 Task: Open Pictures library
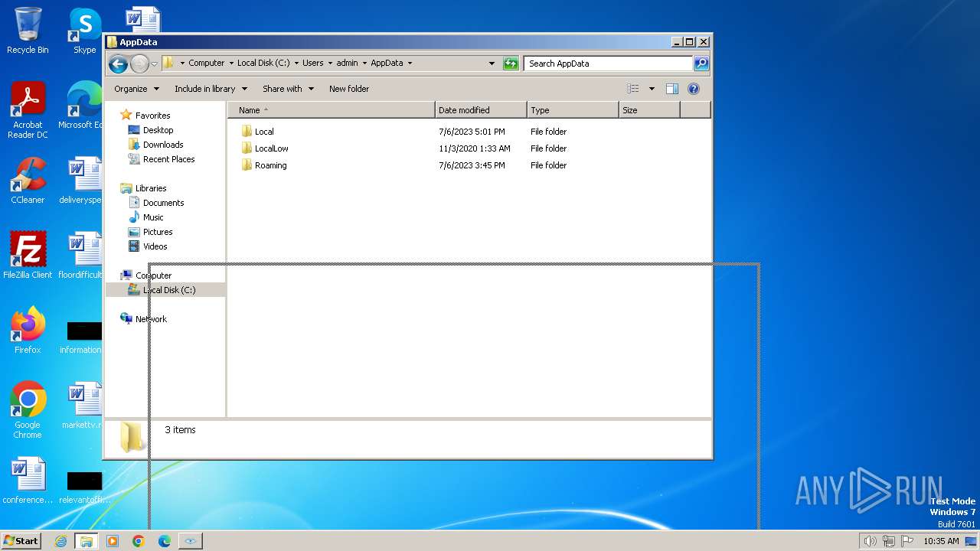pyautogui.click(x=158, y=232)
